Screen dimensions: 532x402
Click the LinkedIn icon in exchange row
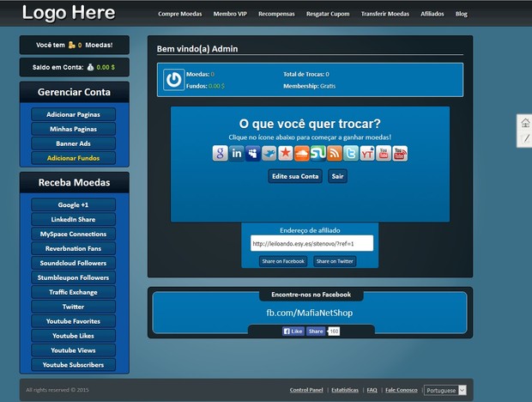[x=237, y=154]
